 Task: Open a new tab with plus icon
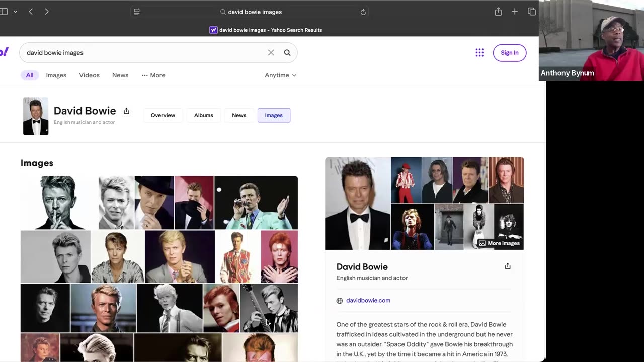point(515,12)
